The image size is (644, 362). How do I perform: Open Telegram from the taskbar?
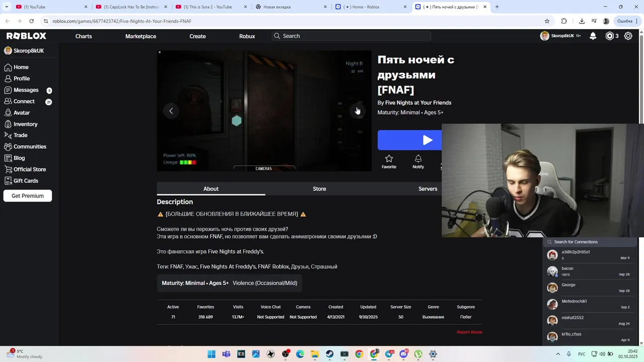coord(389,354)
